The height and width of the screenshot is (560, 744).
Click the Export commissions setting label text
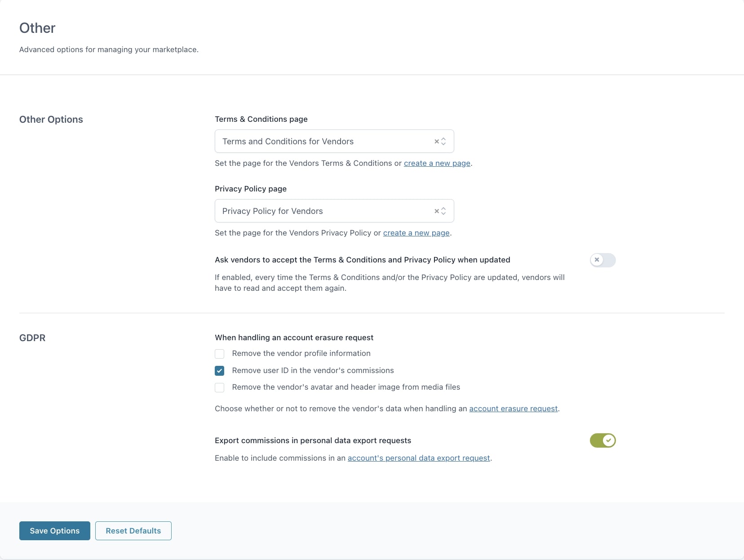[313, 440]
